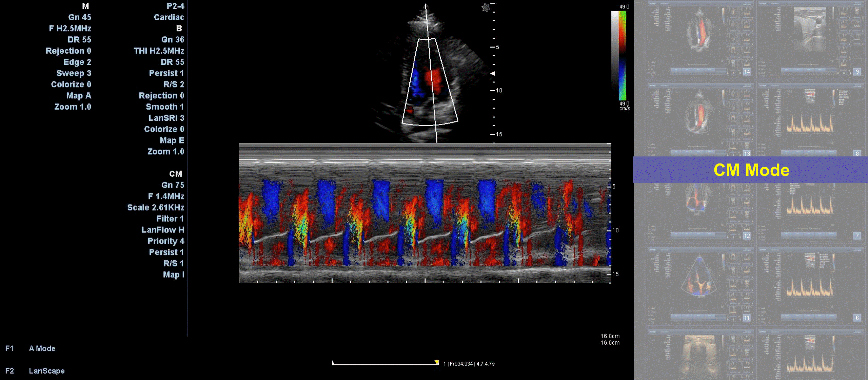Click the LanScape label next to F2
Image resolution: width=868 pixels, height=380 pixels.
coord(46,371)
